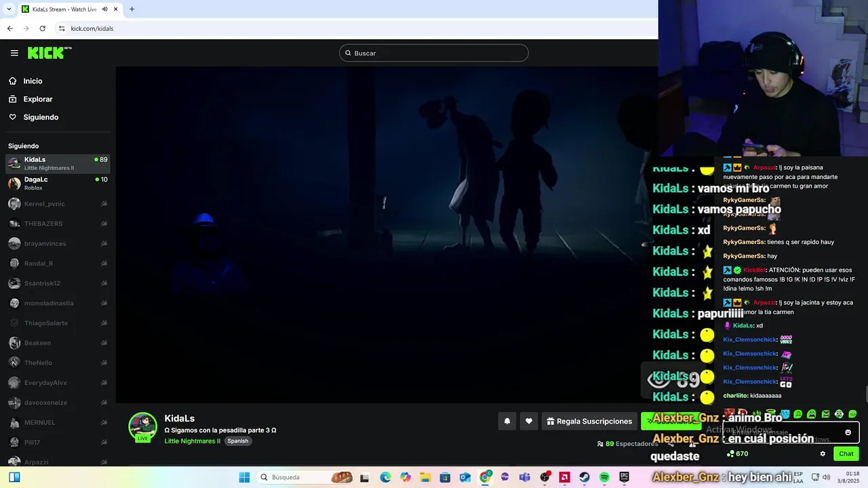Close the KidaLs Stream tab

point(116,9)
